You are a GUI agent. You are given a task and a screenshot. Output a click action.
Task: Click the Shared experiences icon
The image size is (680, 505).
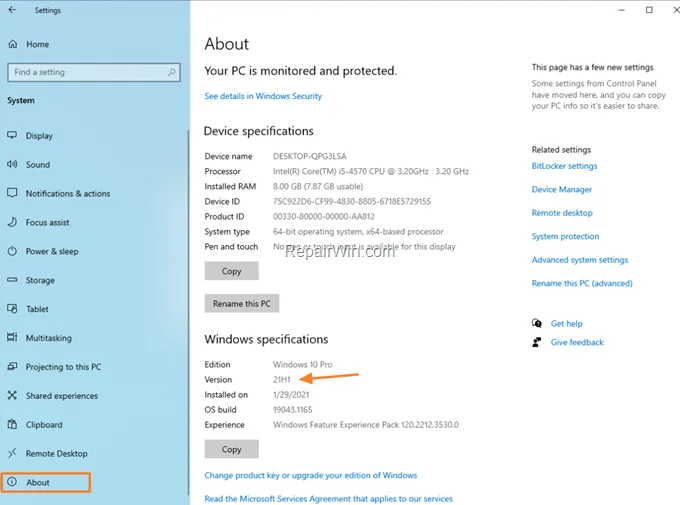coord(12,395)
